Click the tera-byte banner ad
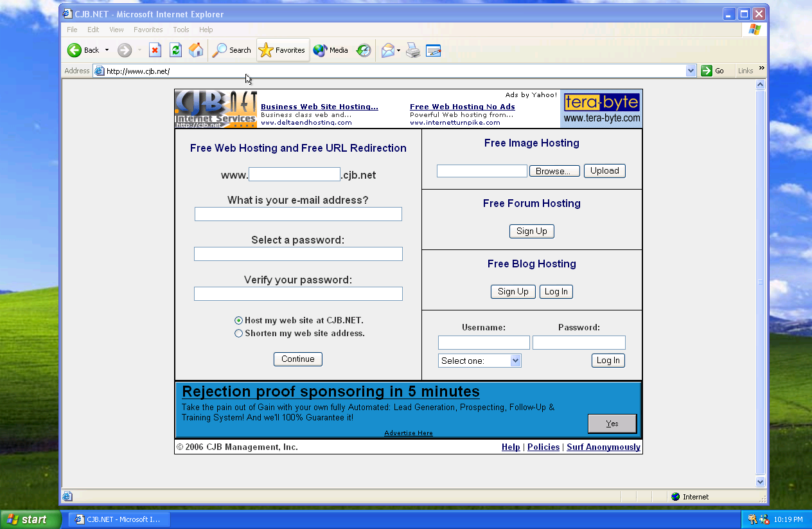The height and width of the screenshot is (529, 812). 601,109
